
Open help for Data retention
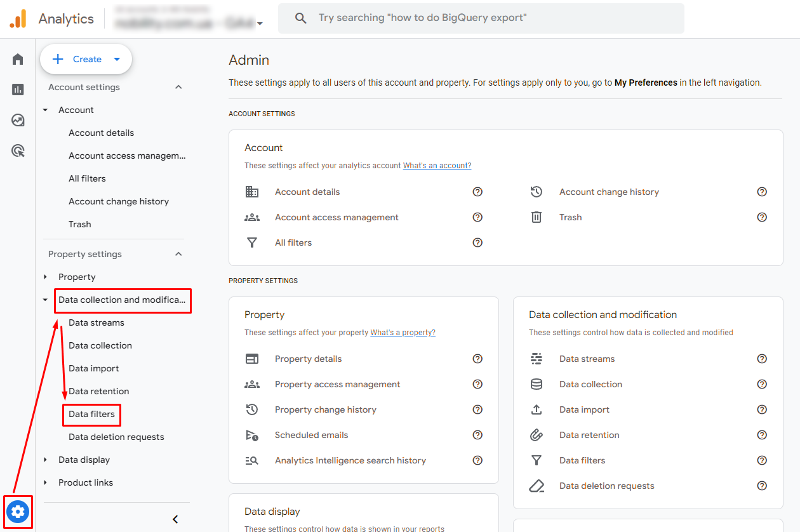coord(762,435)
